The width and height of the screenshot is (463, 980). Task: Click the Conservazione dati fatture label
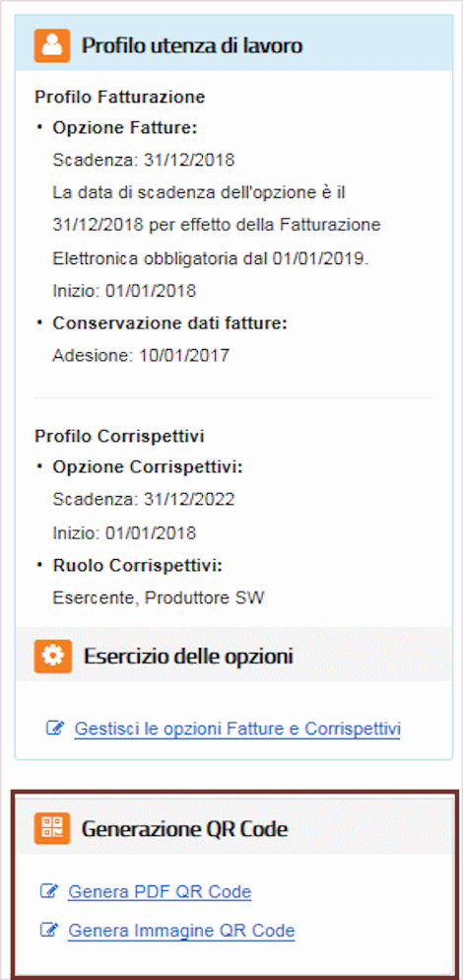coord(169,323)
